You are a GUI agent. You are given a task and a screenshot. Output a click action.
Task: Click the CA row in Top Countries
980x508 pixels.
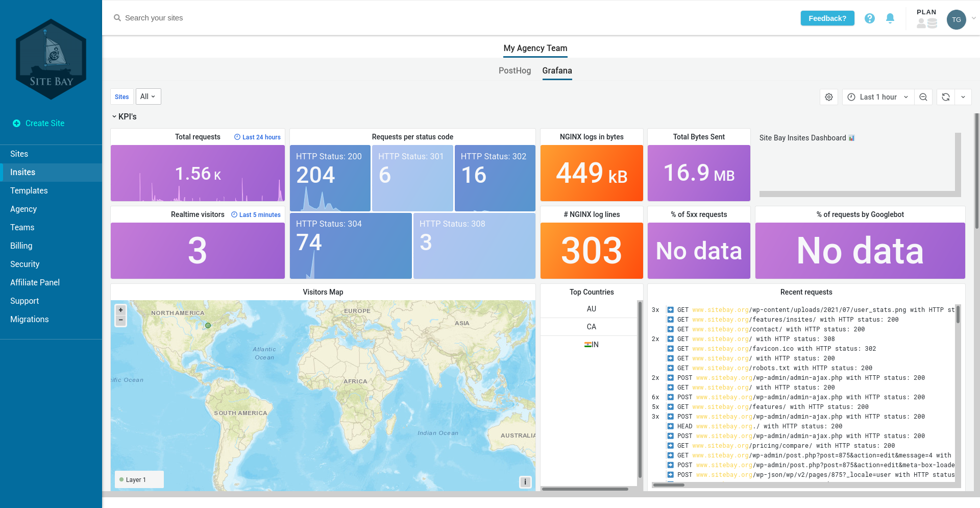coord(589,327)
